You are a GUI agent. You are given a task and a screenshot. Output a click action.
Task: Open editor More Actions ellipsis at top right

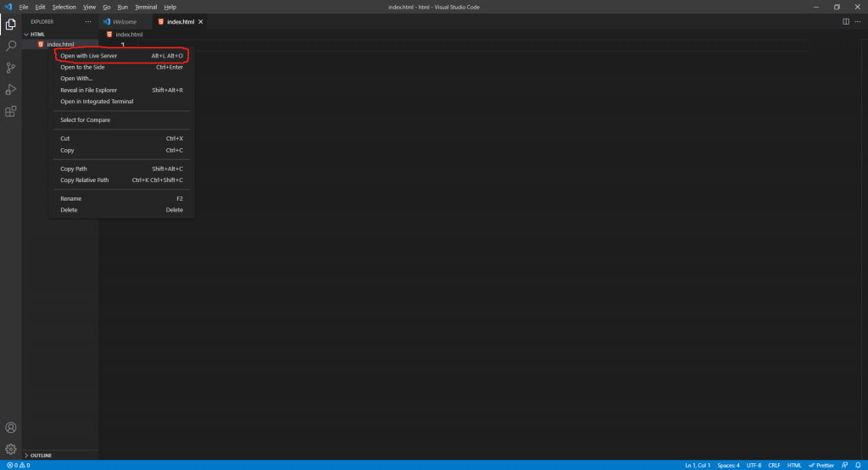pos(858,21)
